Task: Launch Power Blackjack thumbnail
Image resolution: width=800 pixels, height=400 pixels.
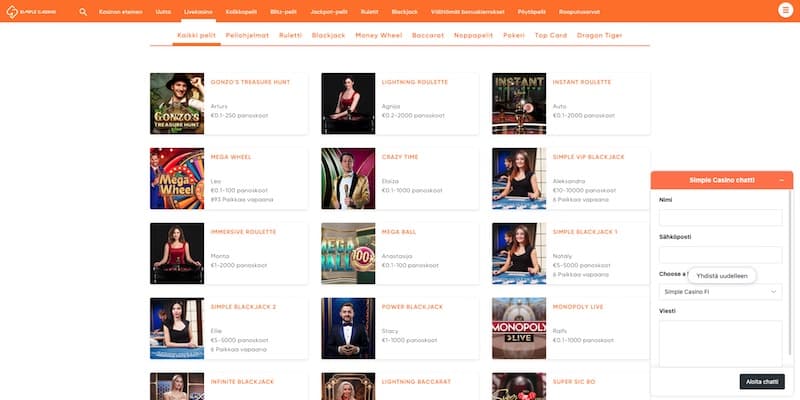Action: [348, 329]
